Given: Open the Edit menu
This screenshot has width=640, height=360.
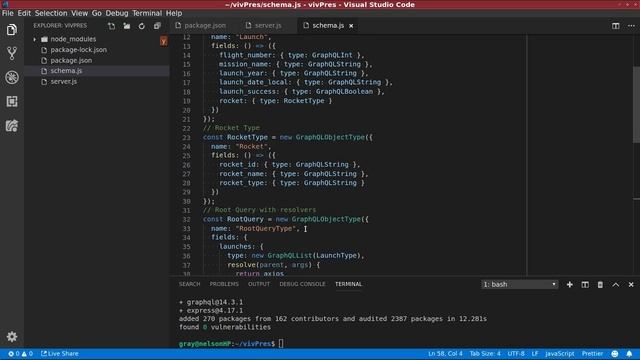Looking at the screenshot, I should pyautogui.click(x=24, y=13).
